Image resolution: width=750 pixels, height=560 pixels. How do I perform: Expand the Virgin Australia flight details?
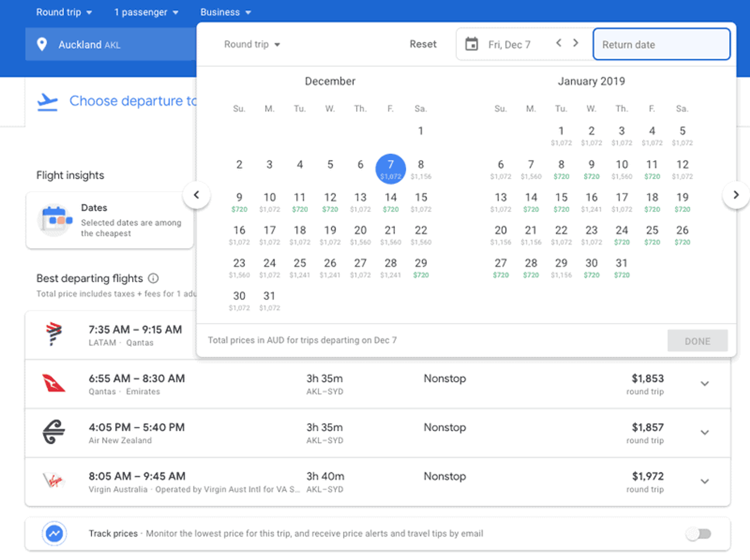pyautogui.click(x=704, y=481)
